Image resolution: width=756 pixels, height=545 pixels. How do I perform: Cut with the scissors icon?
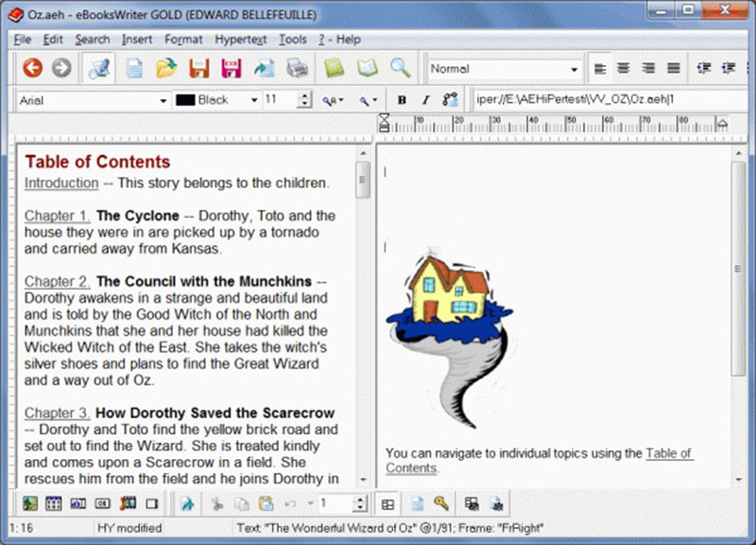point(217,504)
